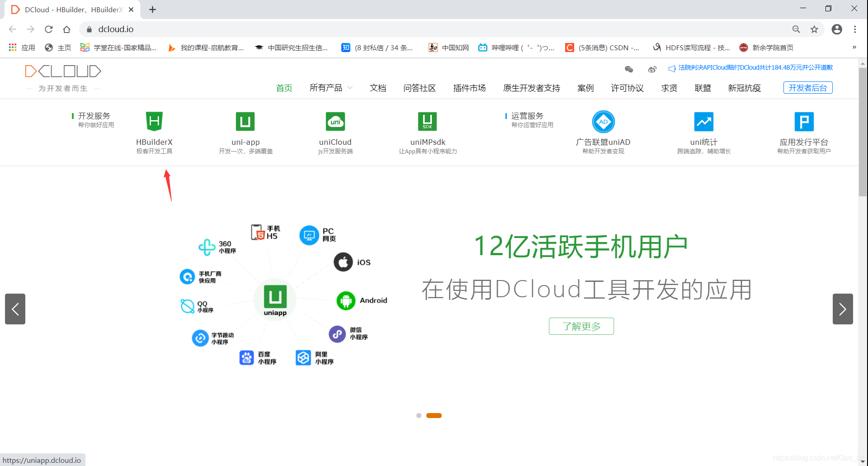
Task: Open the 插件市场 nav item
Action: coord(469,88)
